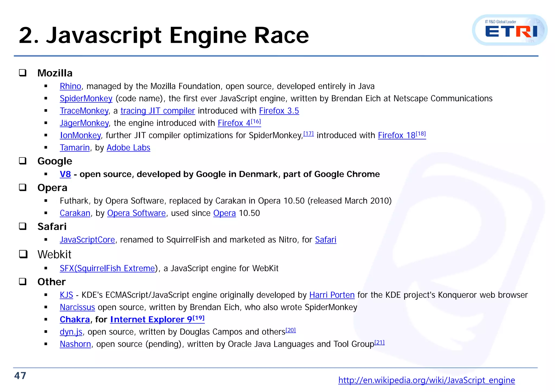
Task: Open the Tamarin link
Action: (x=75, y=148)
